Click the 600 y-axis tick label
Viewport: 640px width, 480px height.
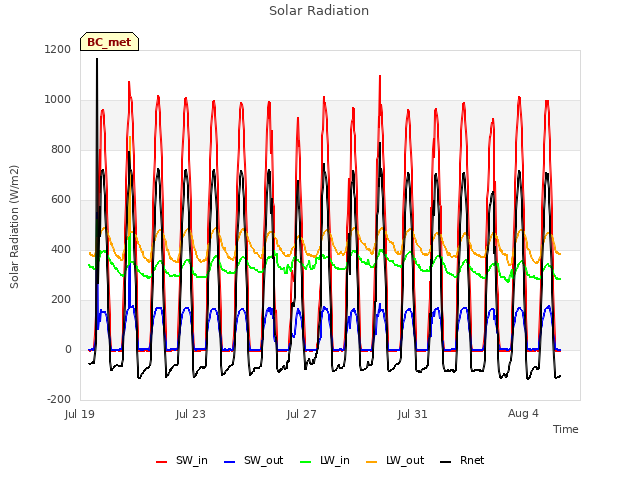click(61, 200)
